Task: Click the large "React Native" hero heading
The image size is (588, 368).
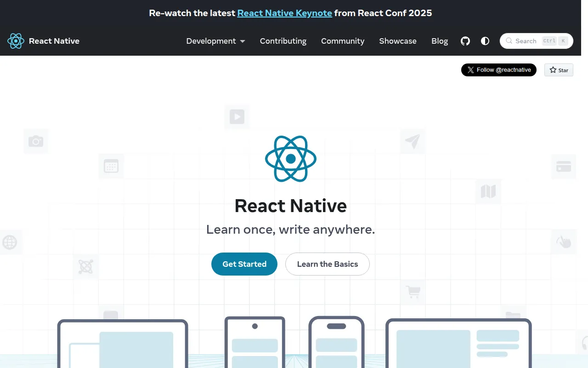Action: 291,206
